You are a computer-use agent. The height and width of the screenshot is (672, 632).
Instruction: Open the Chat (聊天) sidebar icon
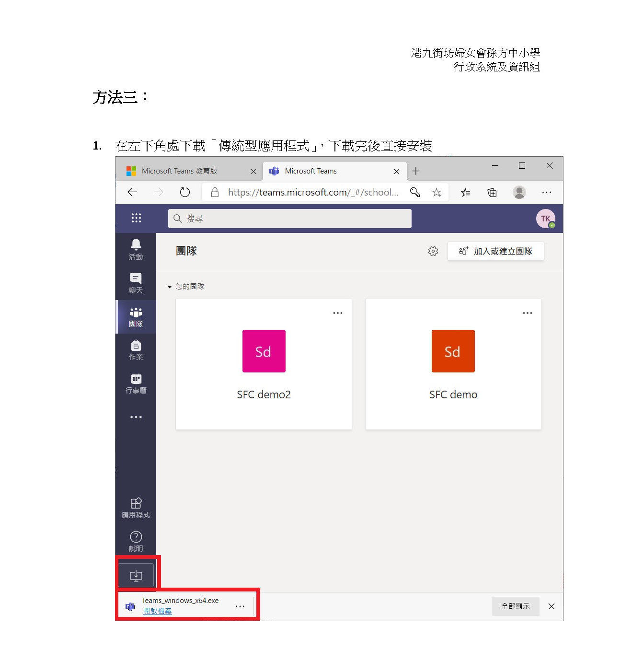tap(136, 283)
